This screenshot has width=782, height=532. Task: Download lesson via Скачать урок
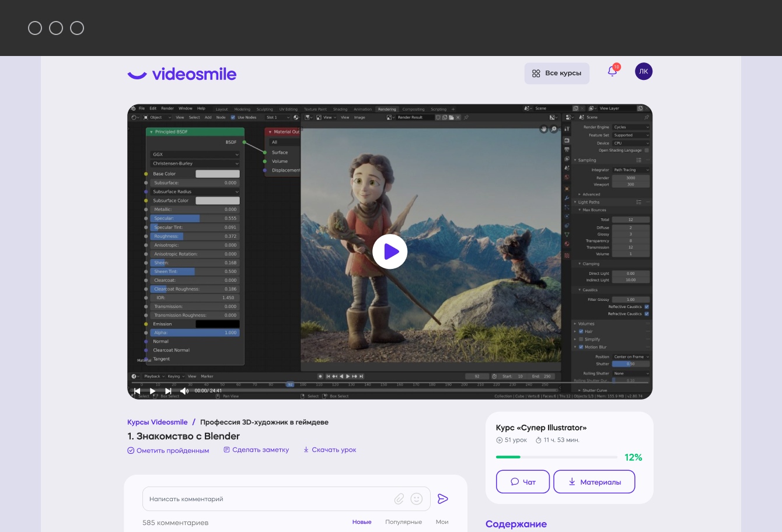[330, 450]
